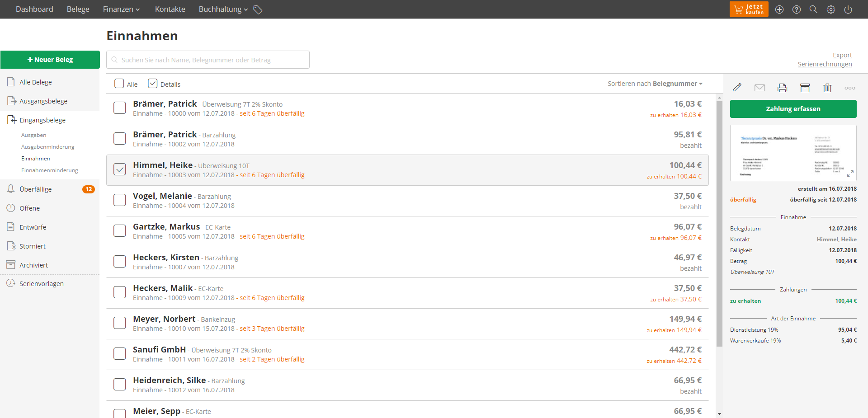Open the Buchhaltung dropdown menu
The height and width of the screenshot is (418, 868).
pos(223,9)
